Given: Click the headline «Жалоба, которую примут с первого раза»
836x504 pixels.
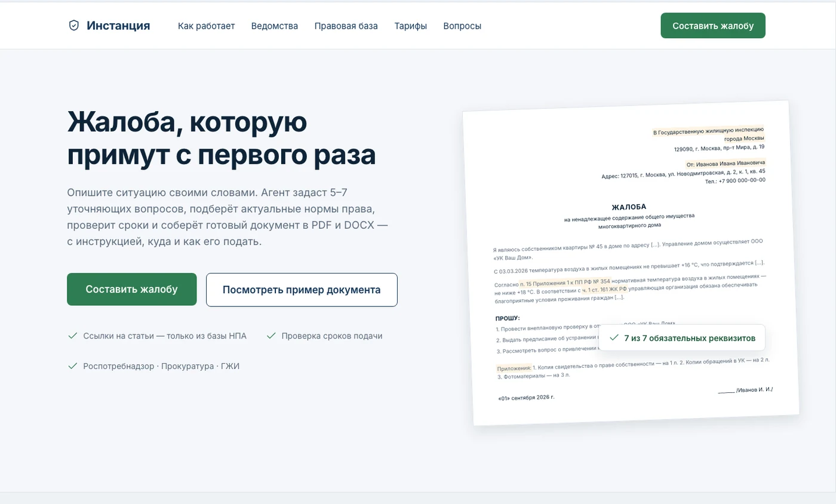Looking at the screenshot, I should click(222, 139).
